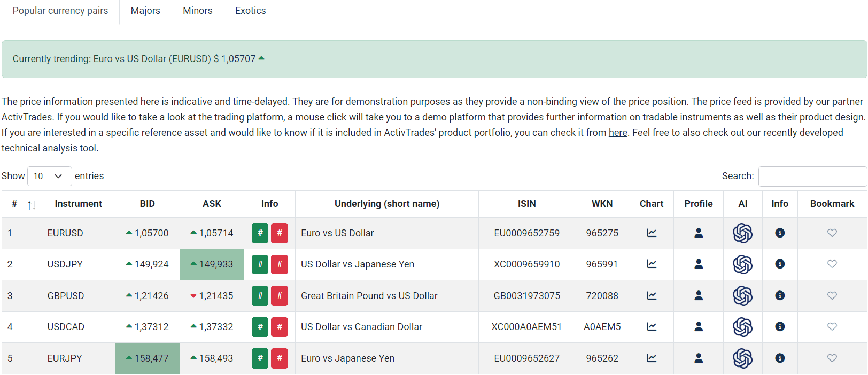Click the red # button for USDJPY
868x375 pixels.
click(x=280, y=264)
